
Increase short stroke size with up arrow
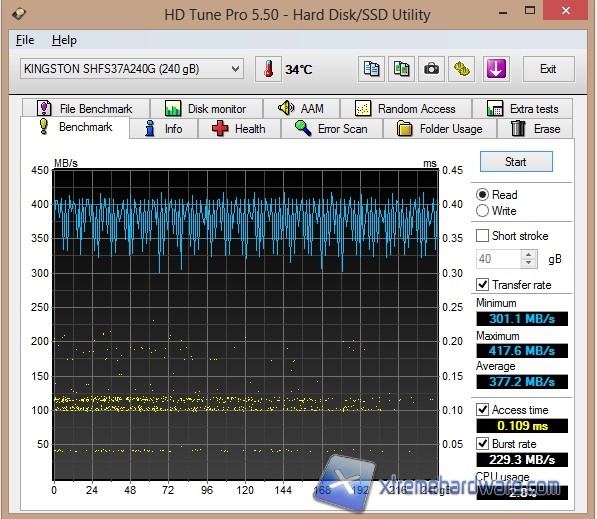point(528,255)
